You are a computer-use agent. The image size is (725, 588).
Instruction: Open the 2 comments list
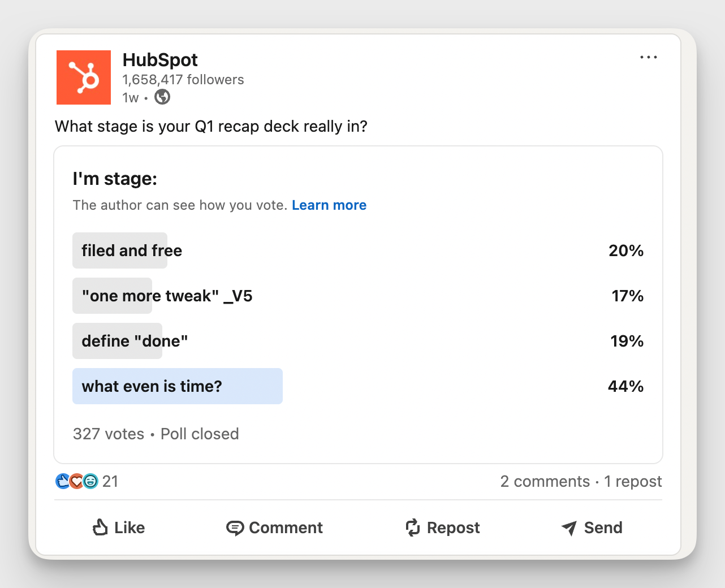545,481
